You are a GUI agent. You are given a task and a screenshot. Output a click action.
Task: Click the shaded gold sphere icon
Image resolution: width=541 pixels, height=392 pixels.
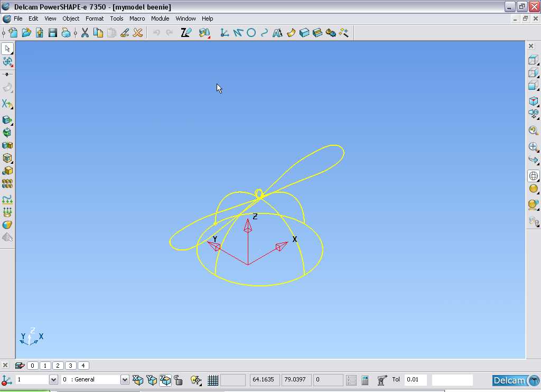[534, 189]
